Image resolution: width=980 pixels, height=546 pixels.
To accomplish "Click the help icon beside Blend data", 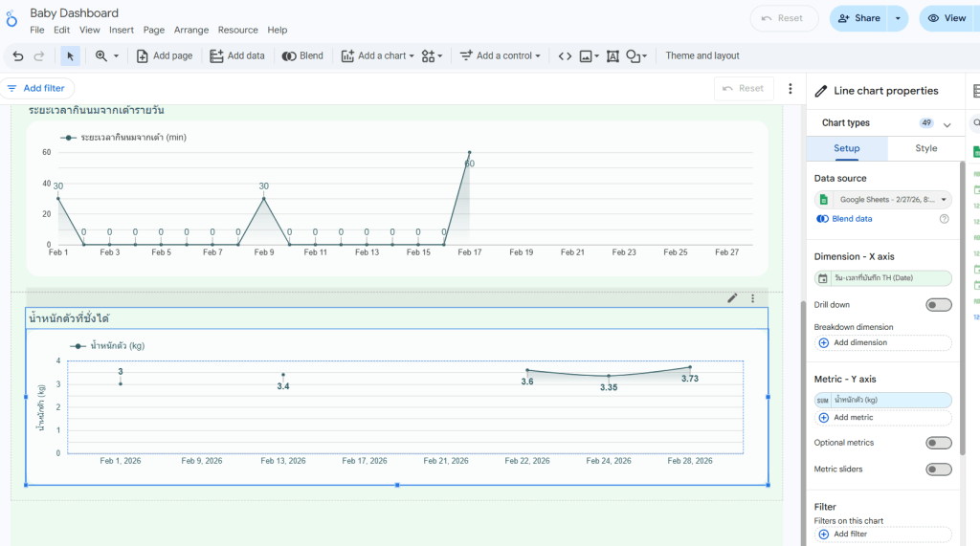I will tap(944, 219).
